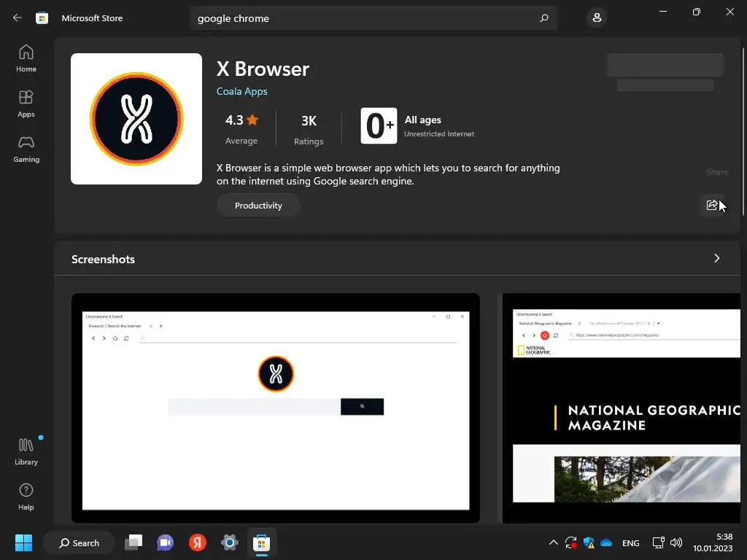Open the Apps section in sidebar
Viewport: 747px width, 560px height.
[26, 104]
